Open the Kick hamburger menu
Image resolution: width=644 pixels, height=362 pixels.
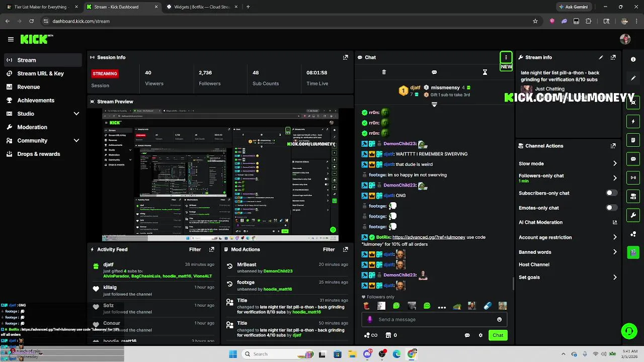pyautogui.click(x=11, y=39)
